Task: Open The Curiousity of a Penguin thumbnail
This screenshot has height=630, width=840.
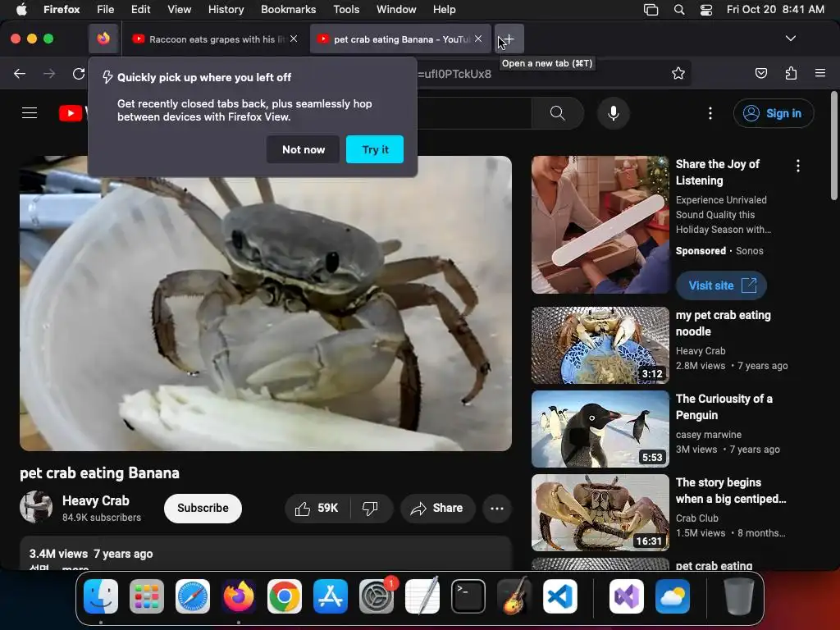Action: pyautogui.click(x=600, y=428)
